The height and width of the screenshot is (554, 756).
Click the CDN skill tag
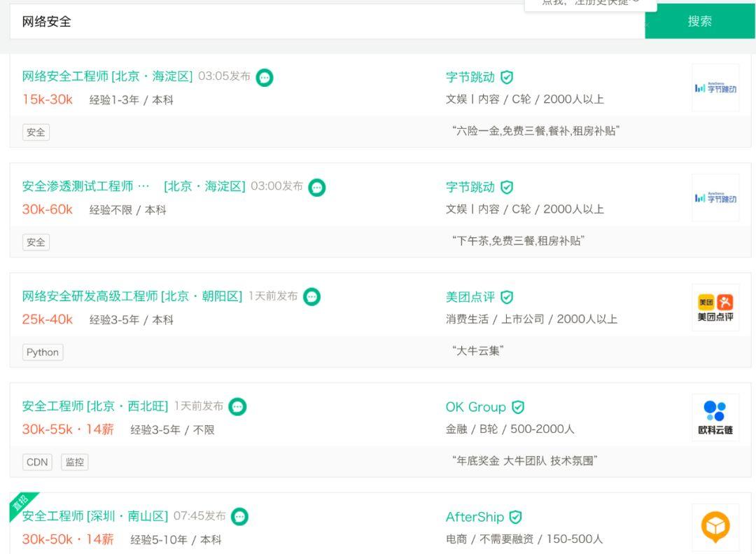pos(37,462)
